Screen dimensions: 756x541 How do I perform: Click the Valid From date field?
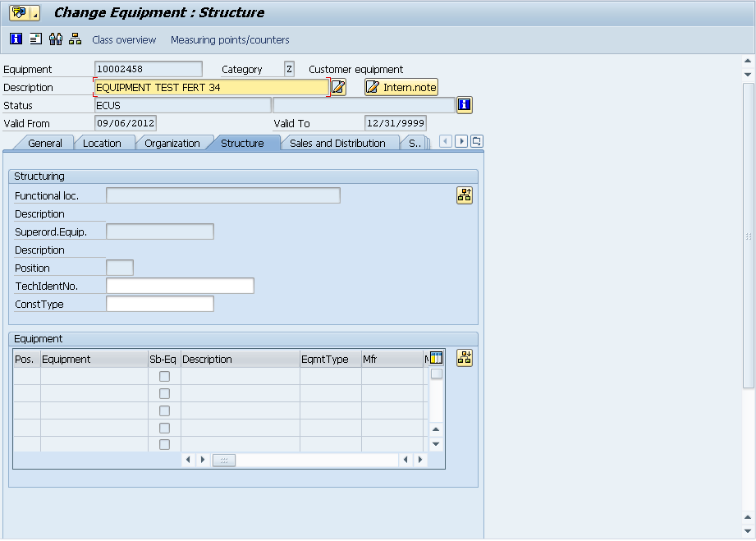(x=126, y=123)
